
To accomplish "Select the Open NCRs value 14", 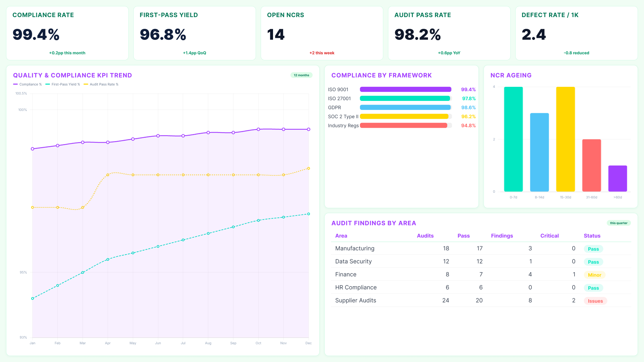I will [x=276, y=35].
